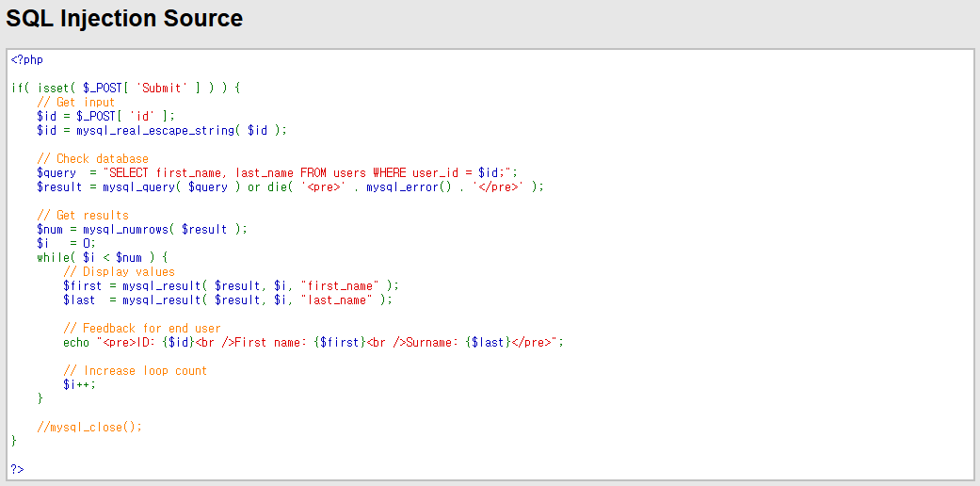Click the opening '<?php' tag
Screen dimensions: 980x486
click(x=27, y=60)
